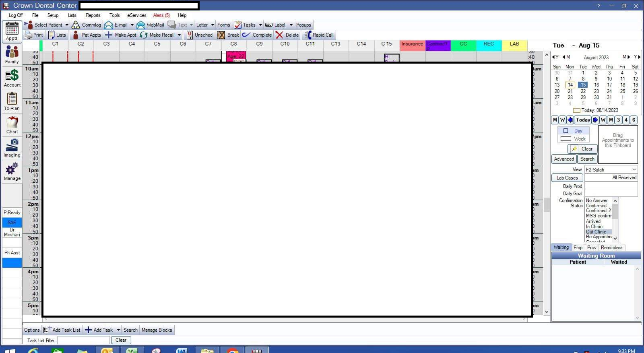Expand the Label dropdown arrow
The height and width of the screenshot is (353, 644).
(x=291, y=25)
